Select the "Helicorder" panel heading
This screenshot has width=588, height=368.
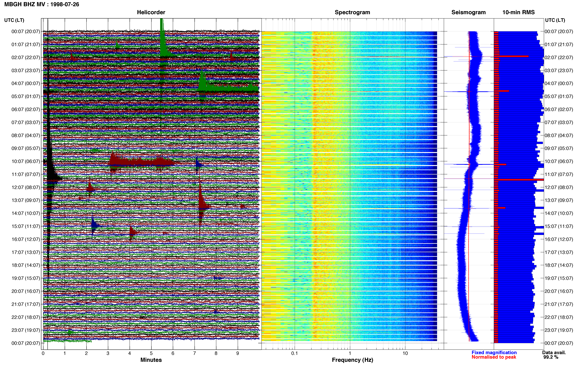click(151, 12)
